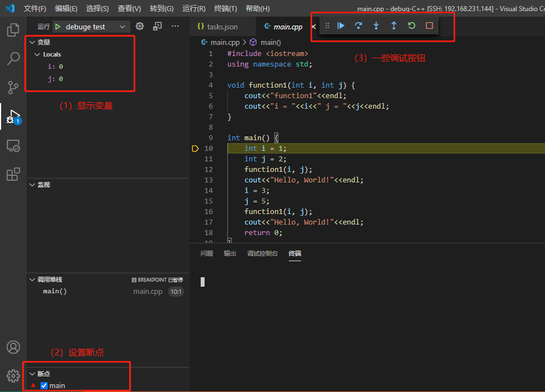
Task: Switch to the 终端 panel tab
Action: (295, 254)
